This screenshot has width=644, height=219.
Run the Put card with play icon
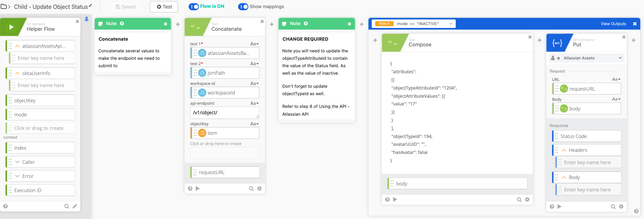(x=560, y=207)
